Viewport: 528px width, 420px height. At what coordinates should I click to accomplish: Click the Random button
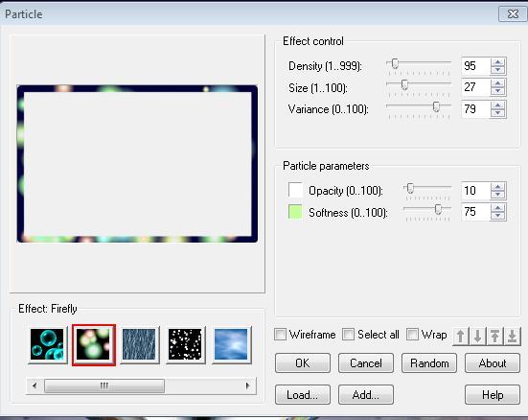tap(429, 363)
